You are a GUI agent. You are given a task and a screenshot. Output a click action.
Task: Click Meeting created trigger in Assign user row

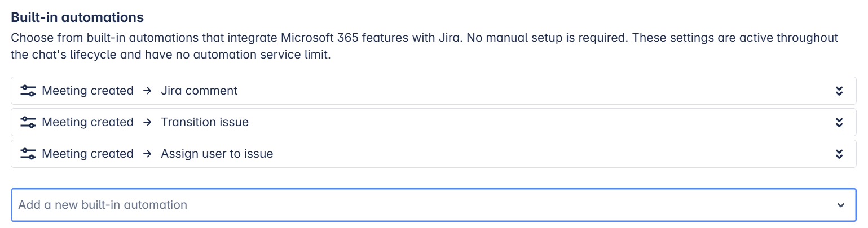click(87, 154)
